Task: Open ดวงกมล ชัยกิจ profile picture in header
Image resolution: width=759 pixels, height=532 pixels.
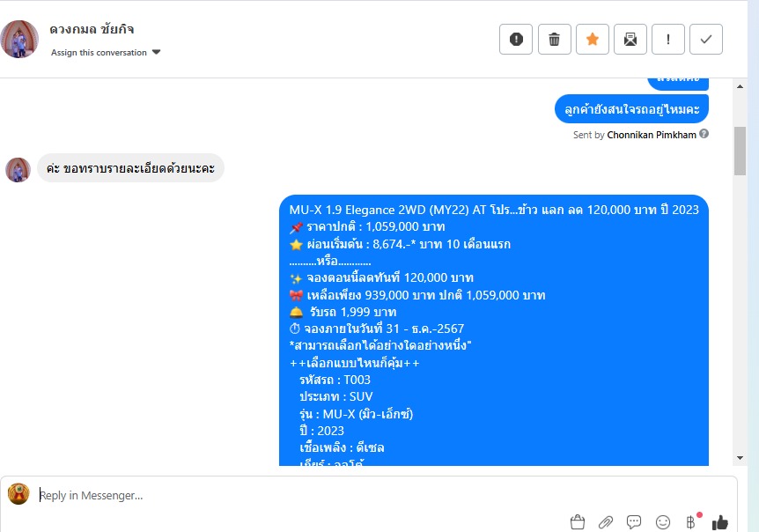Action: 19,40
